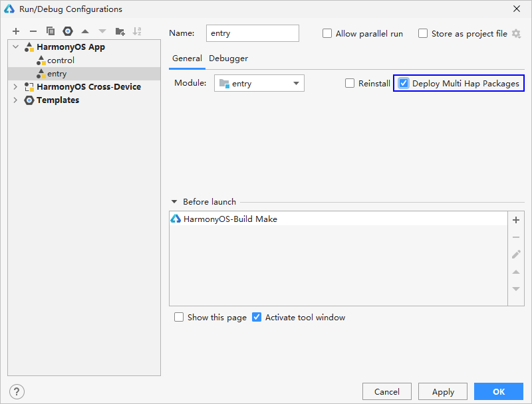Click the Cancel button
532x404 pixels.
tap(387, 392)
